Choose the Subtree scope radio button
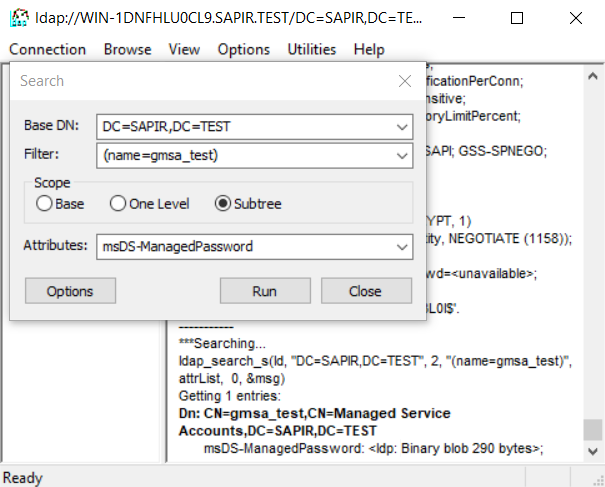This screenshot has height=487, width=605. (x=224, y=204)
